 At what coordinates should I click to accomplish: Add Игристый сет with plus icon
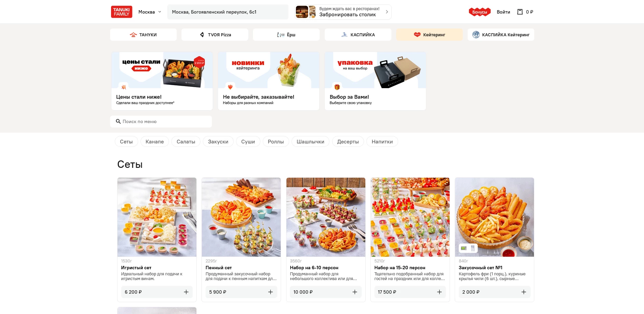click(x=186, y=292)
